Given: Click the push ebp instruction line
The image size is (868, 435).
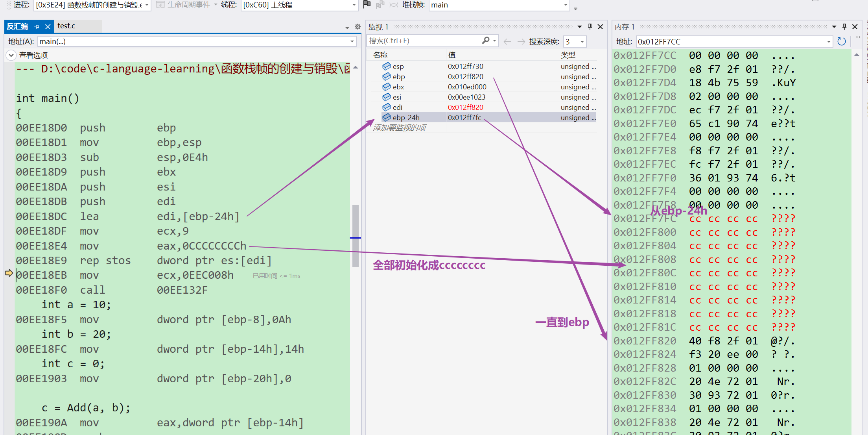Looking at the screenshot, I should [x=96, y=128].
